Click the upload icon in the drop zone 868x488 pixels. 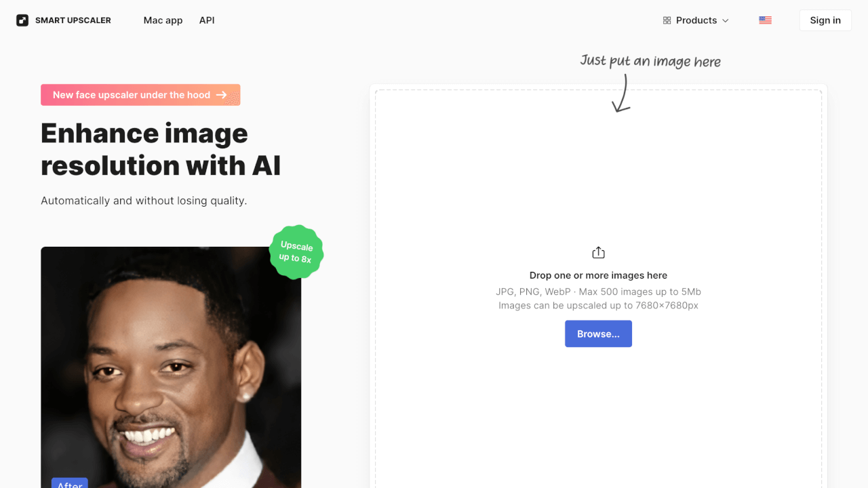(x=598, y=253)
